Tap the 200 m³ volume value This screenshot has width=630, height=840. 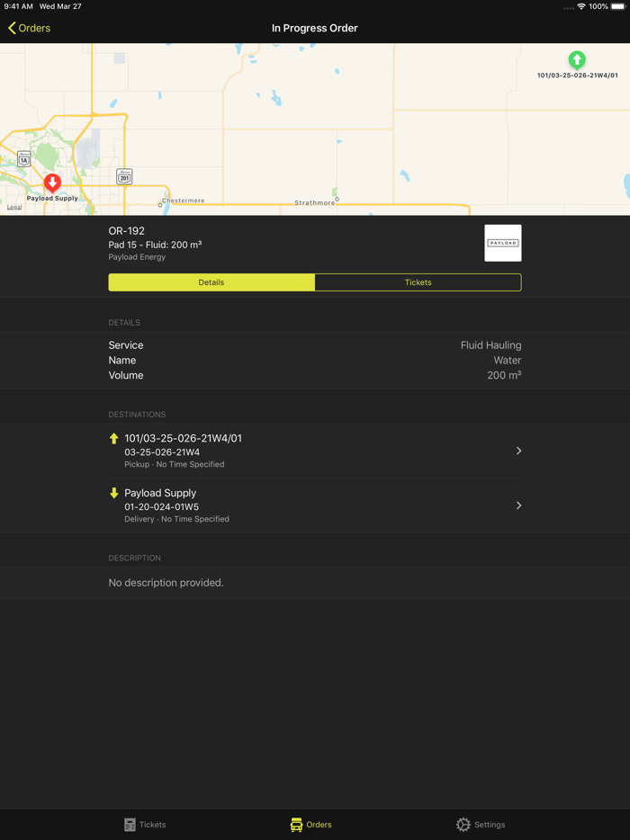(x=504, y=375)
